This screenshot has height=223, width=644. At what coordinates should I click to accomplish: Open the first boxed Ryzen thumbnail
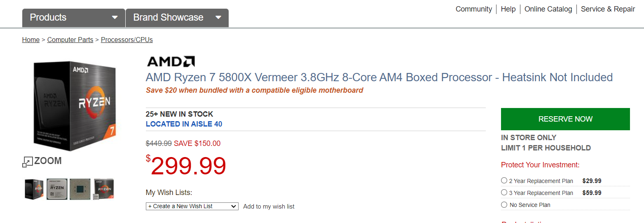34,189
